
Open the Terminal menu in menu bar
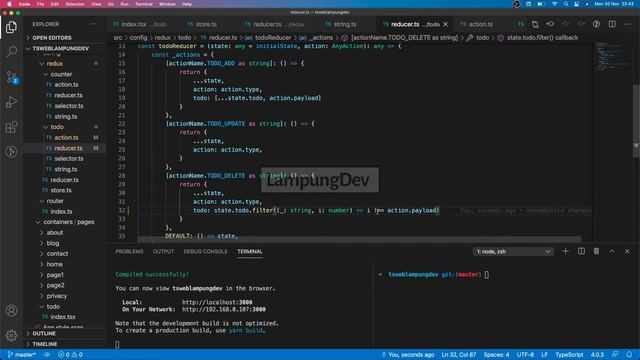point(144,4)
